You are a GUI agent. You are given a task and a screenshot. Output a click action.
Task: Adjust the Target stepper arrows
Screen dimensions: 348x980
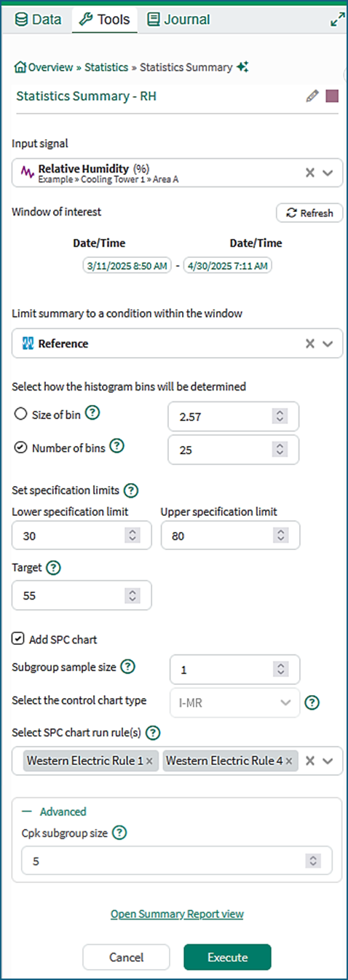click(132, 595)
